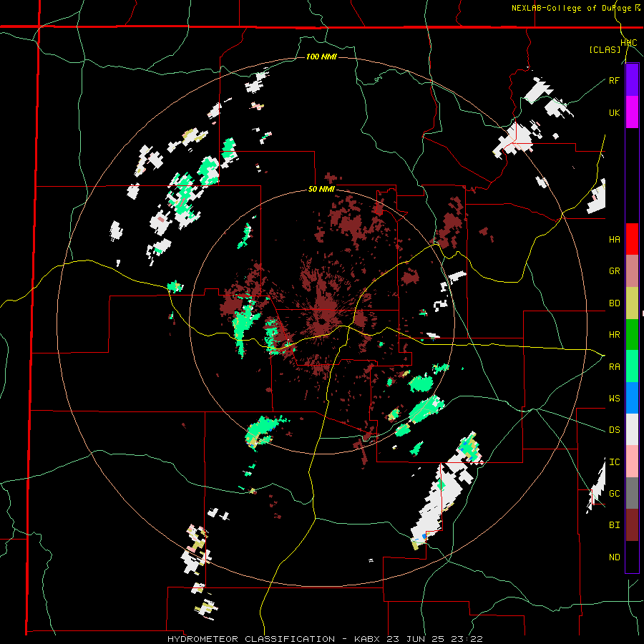Click the "KABX" radar site identifier
This screenshot has width=644, height=644.
click(368, 639)
